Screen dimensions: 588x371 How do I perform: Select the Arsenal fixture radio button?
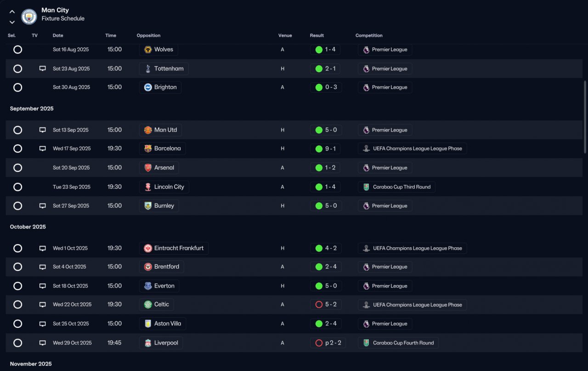17,168
